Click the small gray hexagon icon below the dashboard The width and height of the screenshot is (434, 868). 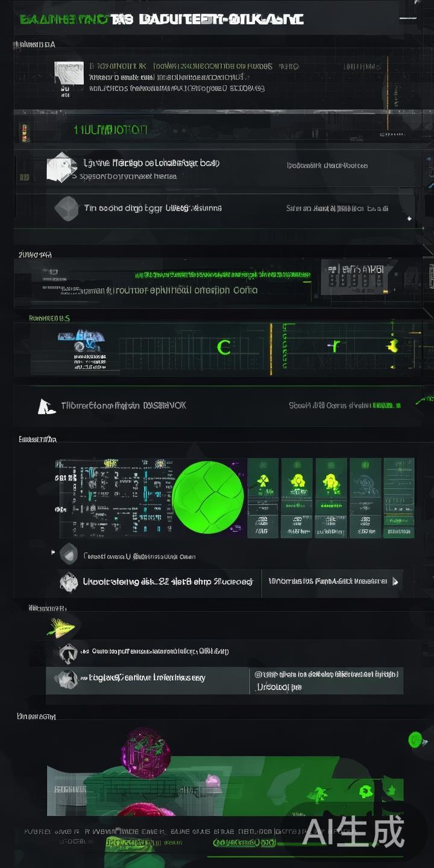point(68,552)
